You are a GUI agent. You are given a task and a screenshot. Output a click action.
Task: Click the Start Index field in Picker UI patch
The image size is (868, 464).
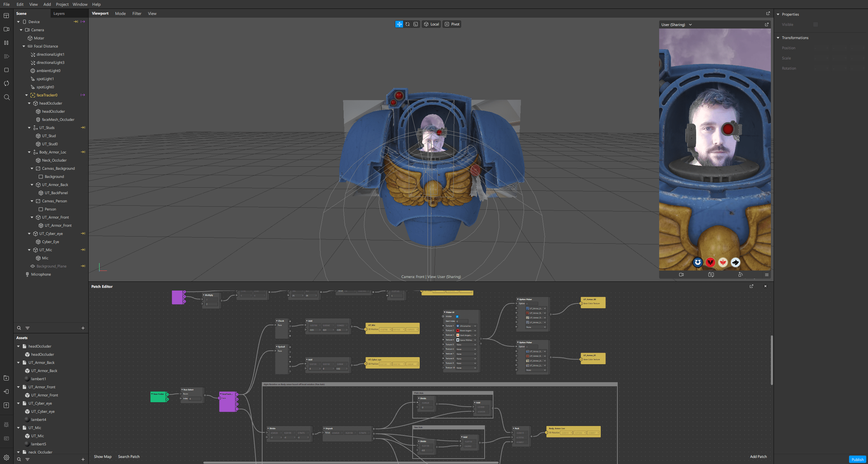pyautogui.click(x=462, y=321)
